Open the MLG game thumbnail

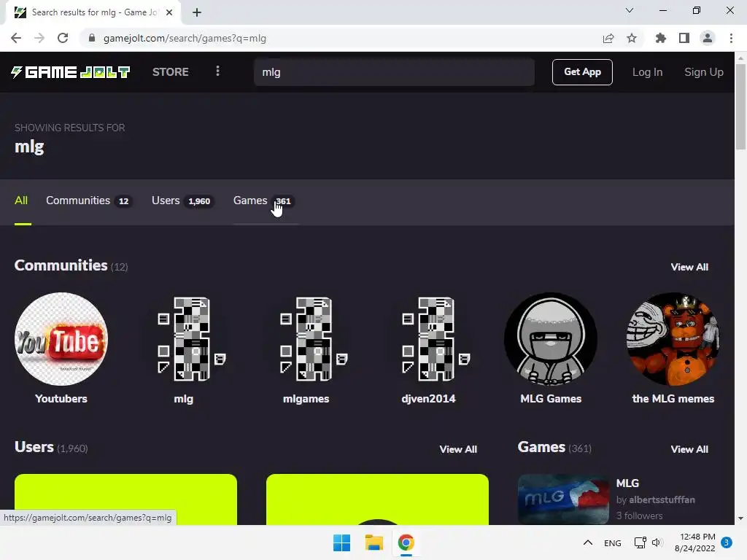[563, 499]
